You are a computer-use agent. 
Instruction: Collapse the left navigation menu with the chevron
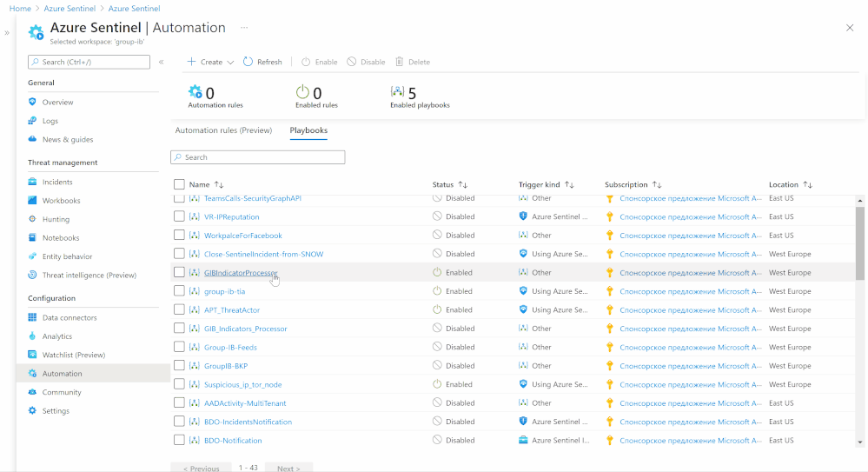tap(161, 62)
